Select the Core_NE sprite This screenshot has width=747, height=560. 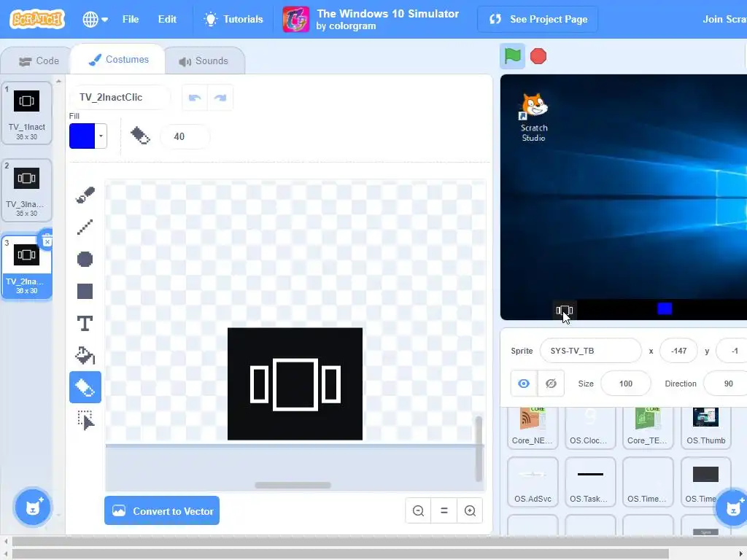click(532, 427)
